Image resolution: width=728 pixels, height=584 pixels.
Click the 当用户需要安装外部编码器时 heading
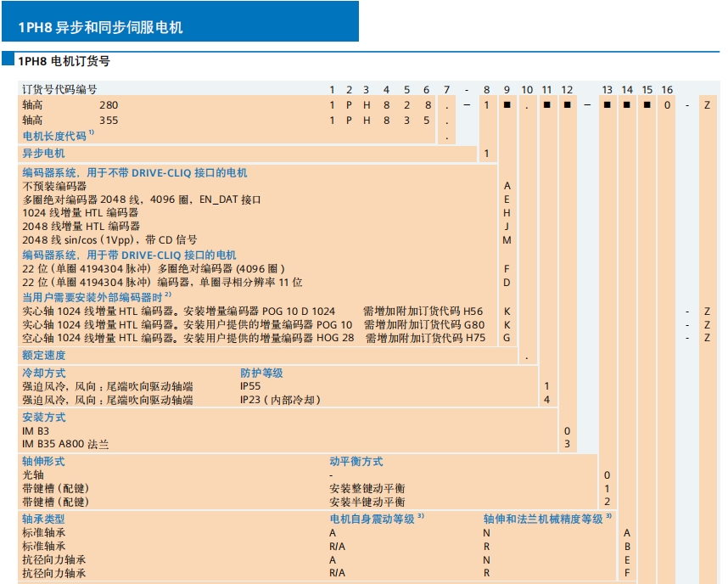[94, 296]
